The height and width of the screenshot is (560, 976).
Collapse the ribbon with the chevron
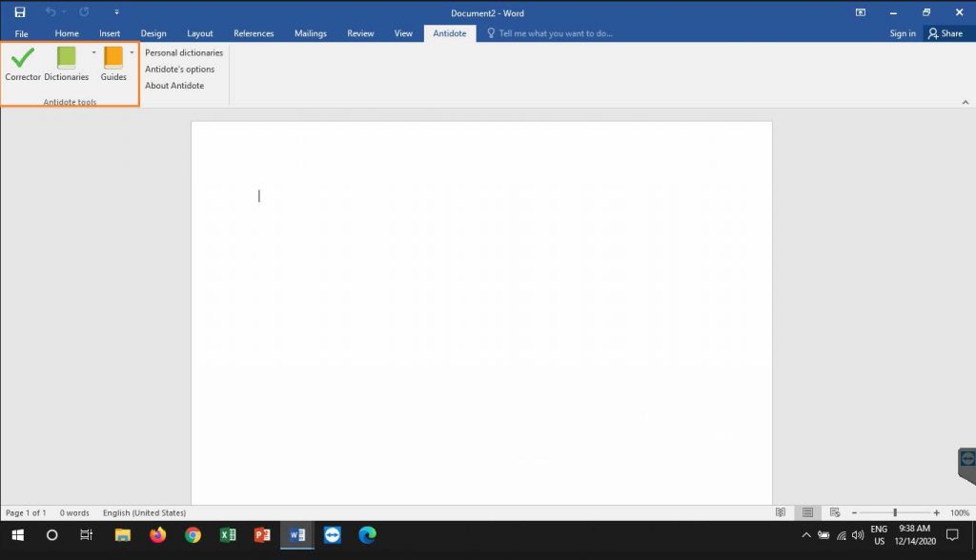coord(965,102)
